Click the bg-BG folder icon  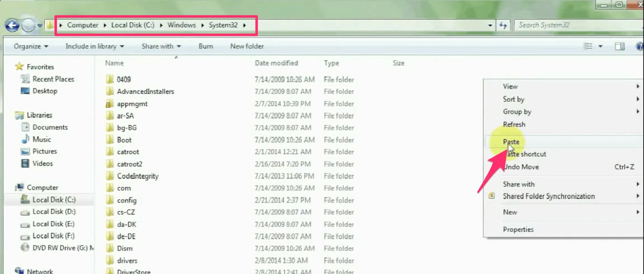click(x=110, y=128)
